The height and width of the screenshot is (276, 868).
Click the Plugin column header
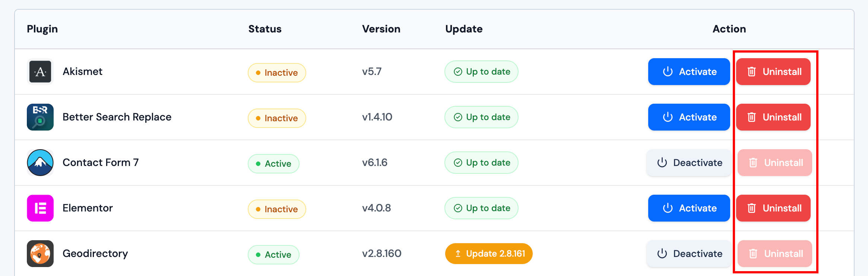(42, 29)
